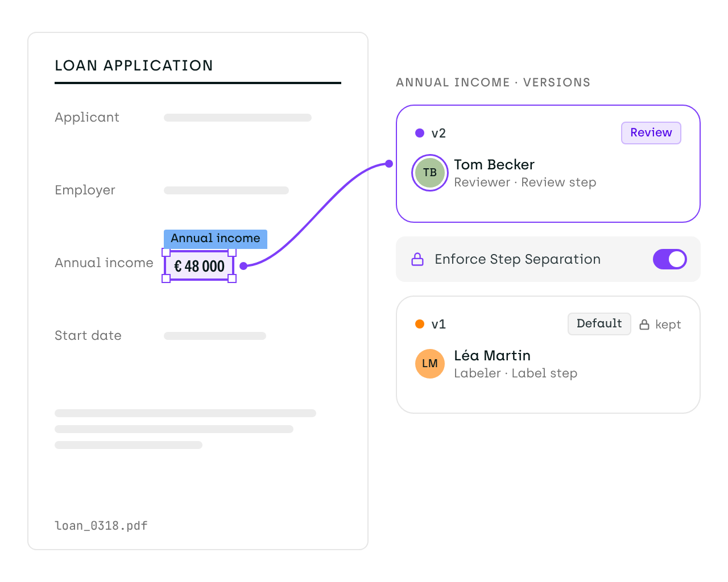The height and width of the screenshot is (582, 728).
Task: Click the Reviewer · Review step text
Action: (525, 182)
